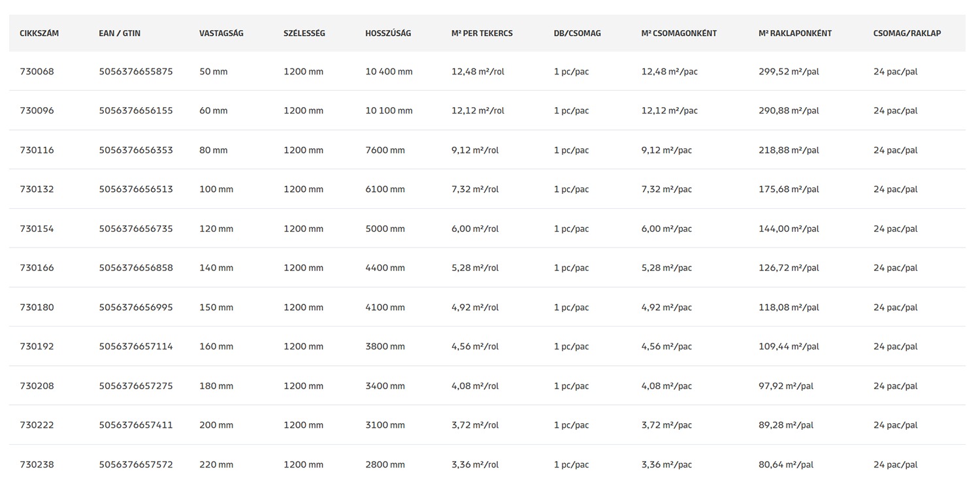Click the CSOMAG/RAKLAP column header
This screenshot has width=980, height=478.
pos(907,33)
